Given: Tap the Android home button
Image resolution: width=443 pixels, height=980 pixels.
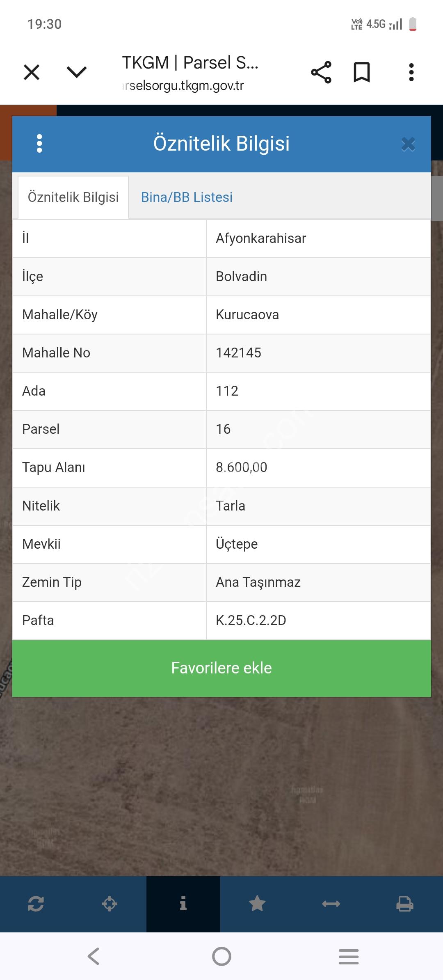Looking at the screenshot, I should (221, 956).
